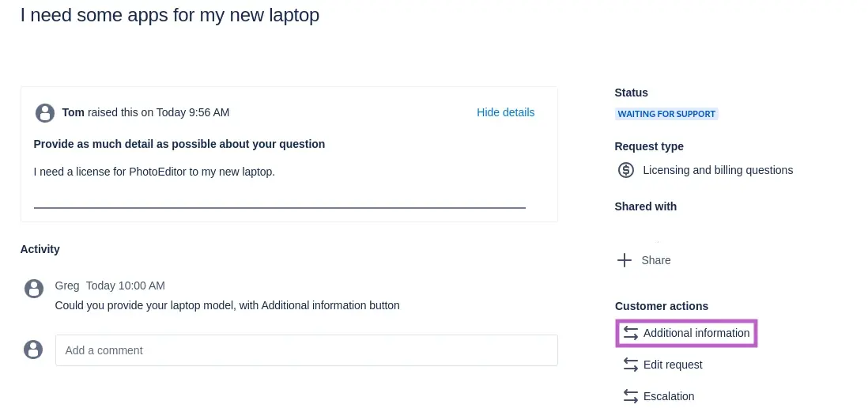Click the Share label to share request

point(656,260)
